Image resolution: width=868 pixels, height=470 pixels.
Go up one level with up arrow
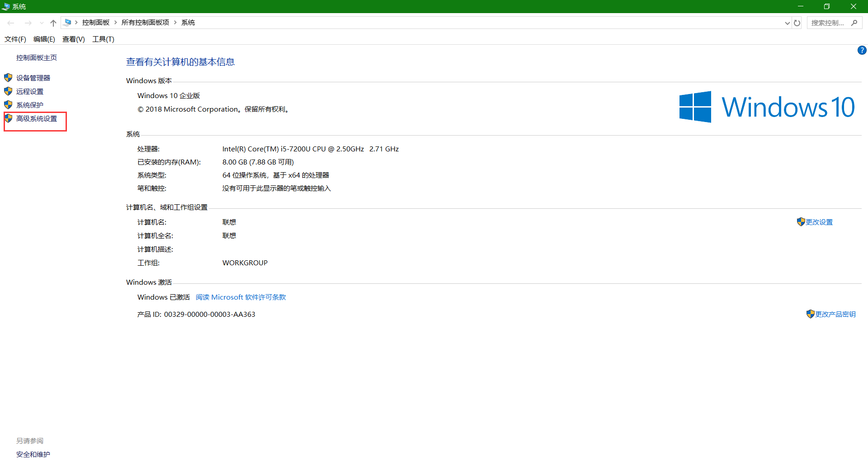point(53,23)
